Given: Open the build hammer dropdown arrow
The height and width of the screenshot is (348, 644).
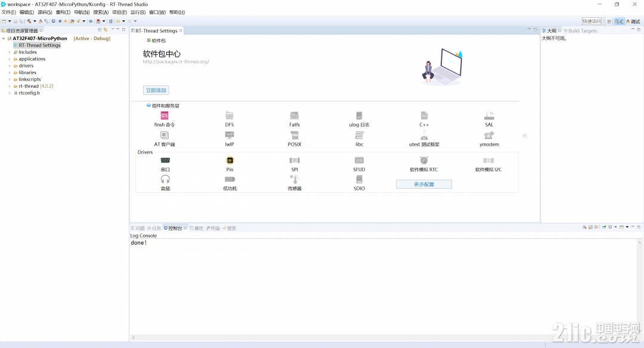Looking at the screenshot, I should [35, 21].
